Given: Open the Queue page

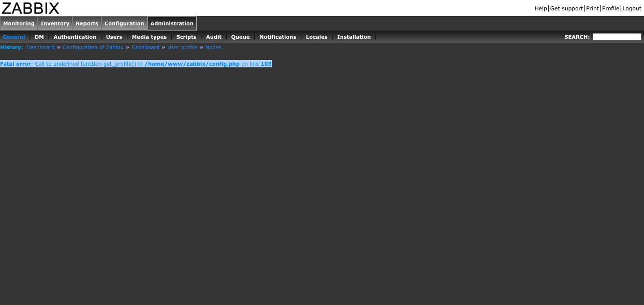Looking at the screenshot, I should [240, 37].
